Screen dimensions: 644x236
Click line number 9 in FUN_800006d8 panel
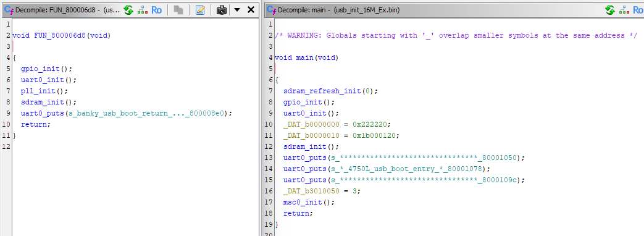click(8, 113)
